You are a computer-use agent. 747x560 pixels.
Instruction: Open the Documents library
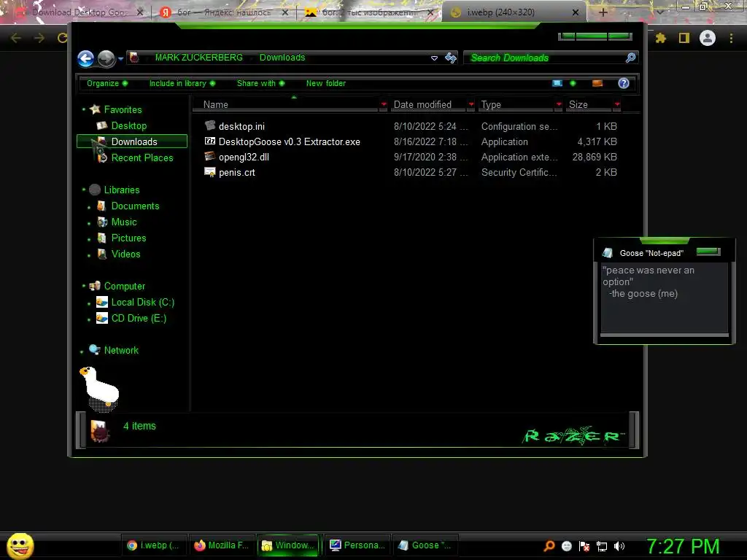click(x=135, y=206)
